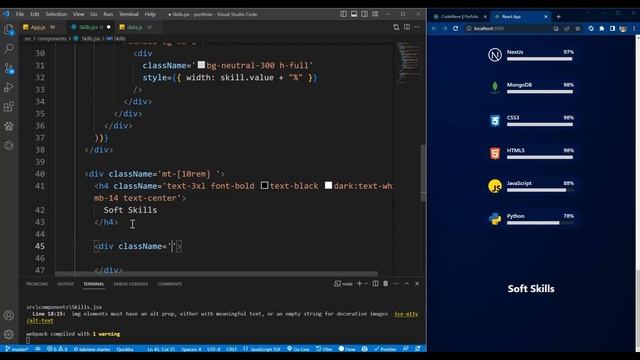Open the File menu
Viewport: 640px width, 360px height.
click(20, 14)
